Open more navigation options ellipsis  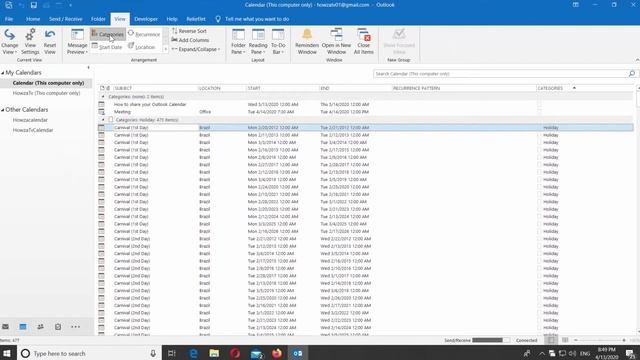[76, 327]
